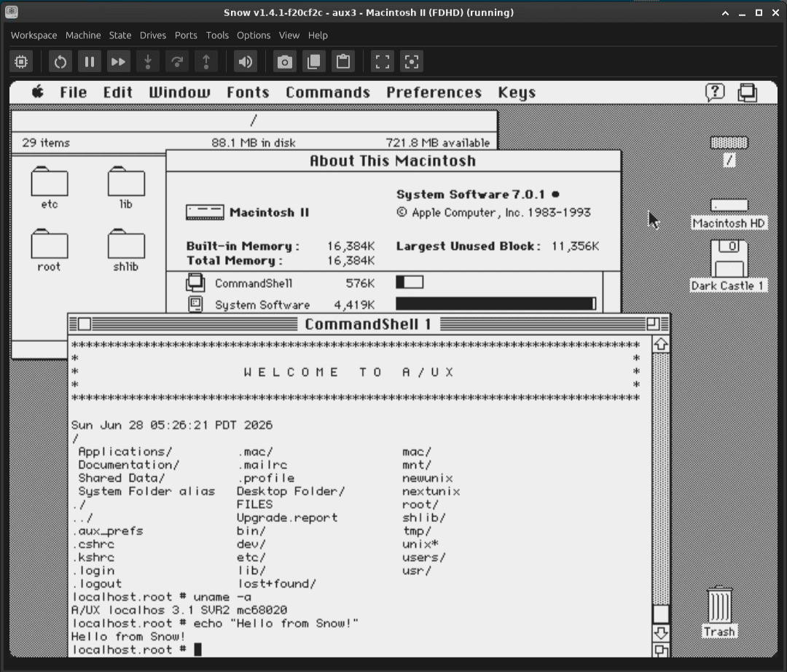This screenshot has height=672, width=787.
Task: Click the Macintosh II computer icon in About window
Action: [205, 212]
